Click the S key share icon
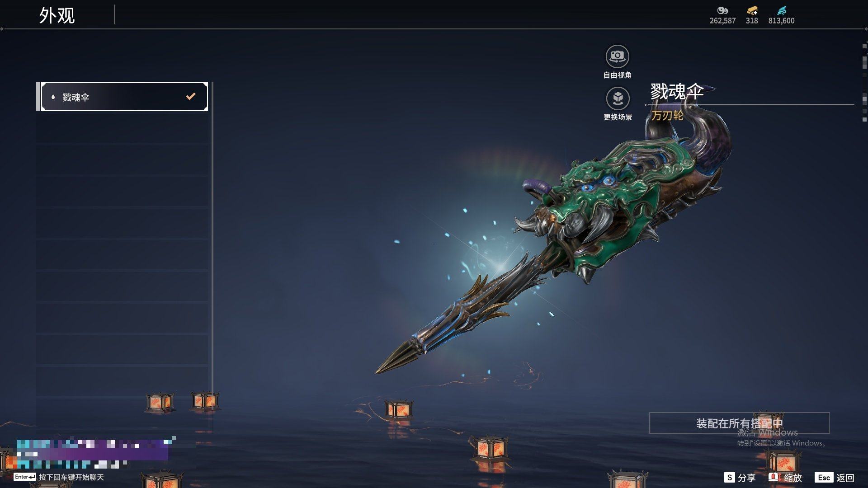The width and height of the screenshot is (868, 488). point(729,477)
